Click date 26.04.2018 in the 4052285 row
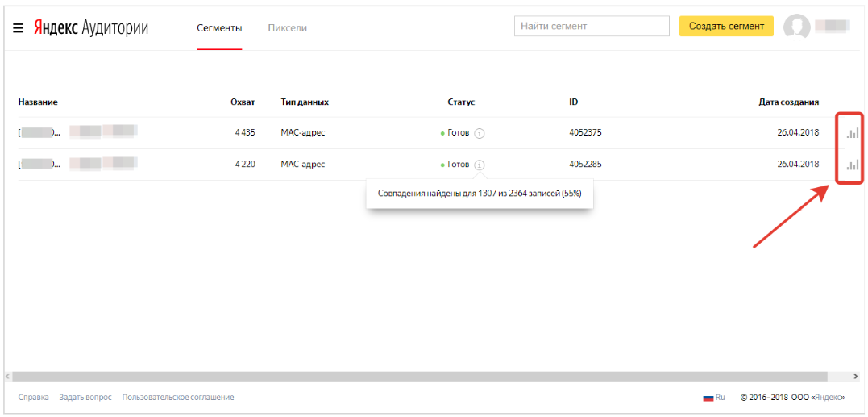The image size is (868, 417). point(798,165)
